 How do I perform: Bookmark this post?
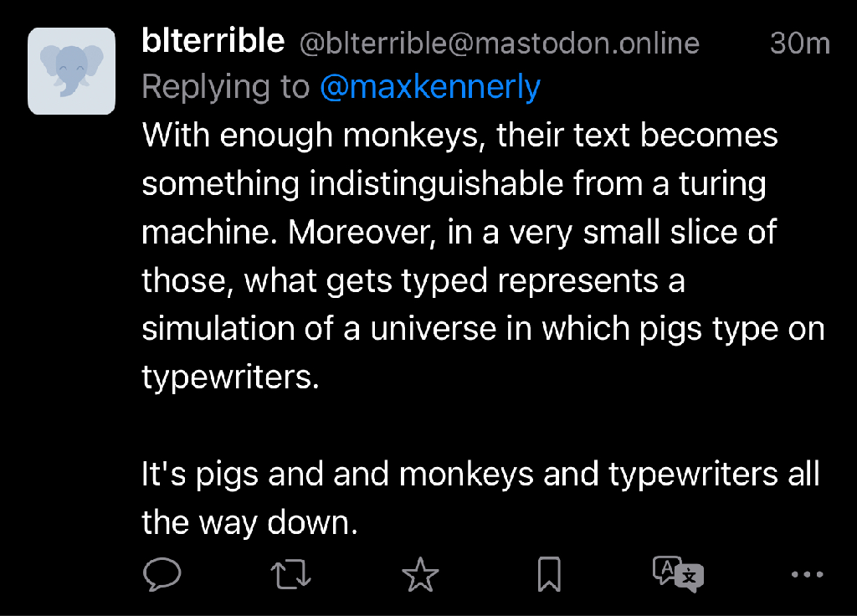(x=549, y=574)
